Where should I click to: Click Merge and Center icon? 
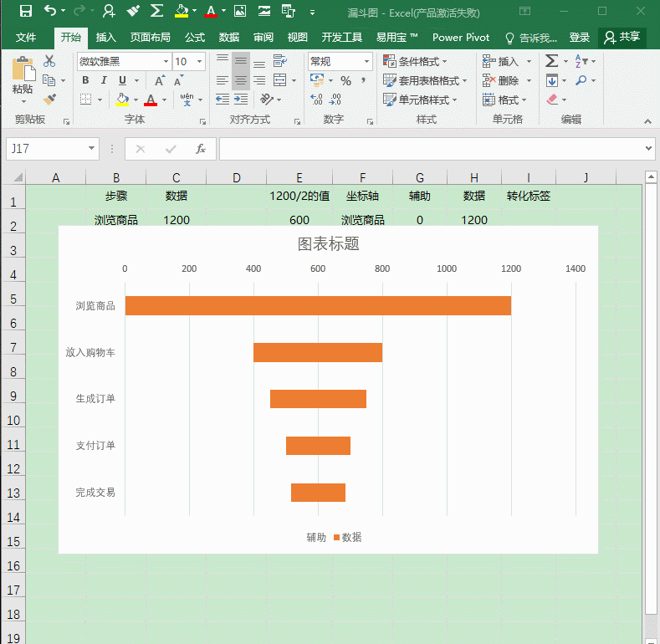(x=280, y=80)
